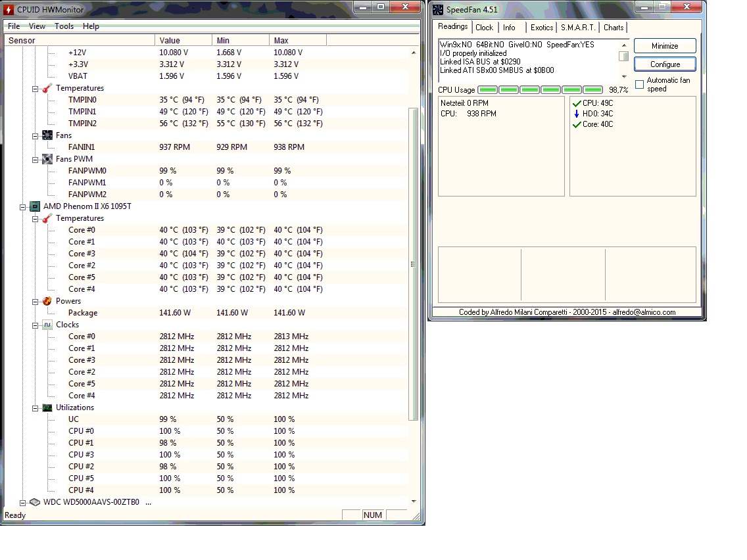
Task: Click the Min column header
Action: point(241,41)
